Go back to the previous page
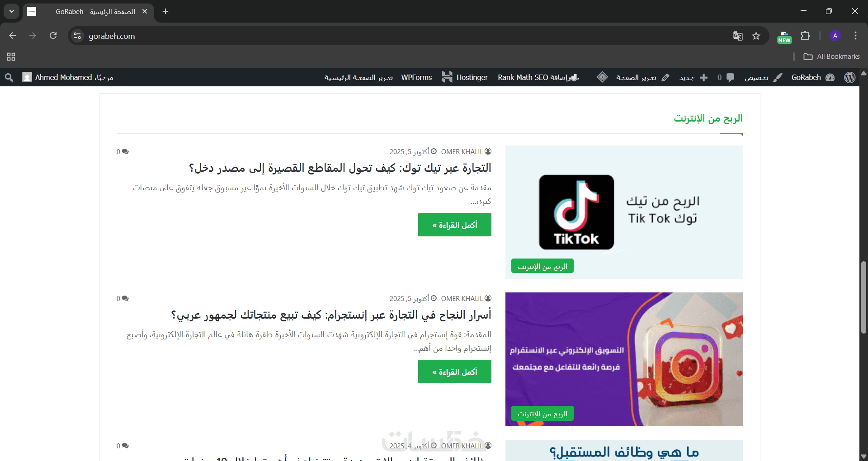The height and width of the screenshot is (461, 868). coord(13,36)
